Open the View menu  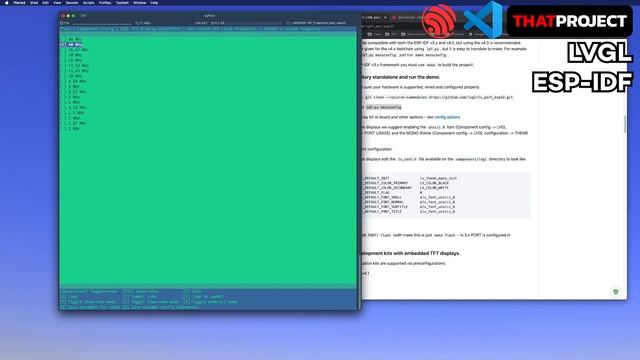pyautogui.click(x=57, y=2)
